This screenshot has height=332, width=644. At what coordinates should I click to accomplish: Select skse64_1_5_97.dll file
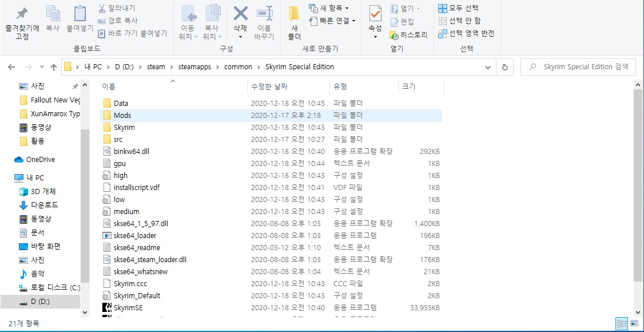271,223
